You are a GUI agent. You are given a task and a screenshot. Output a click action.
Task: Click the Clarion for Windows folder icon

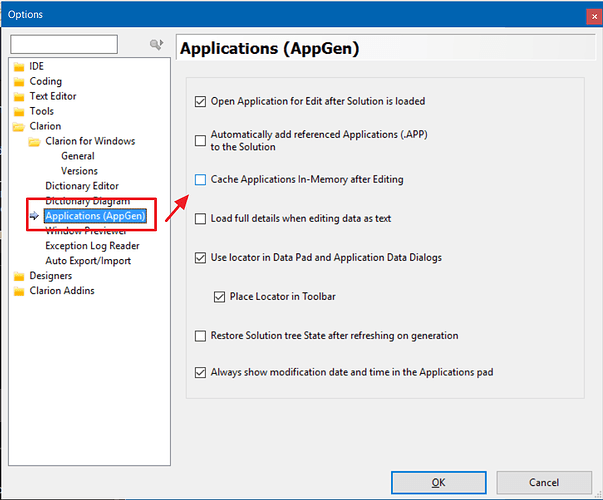click(35, 142)
